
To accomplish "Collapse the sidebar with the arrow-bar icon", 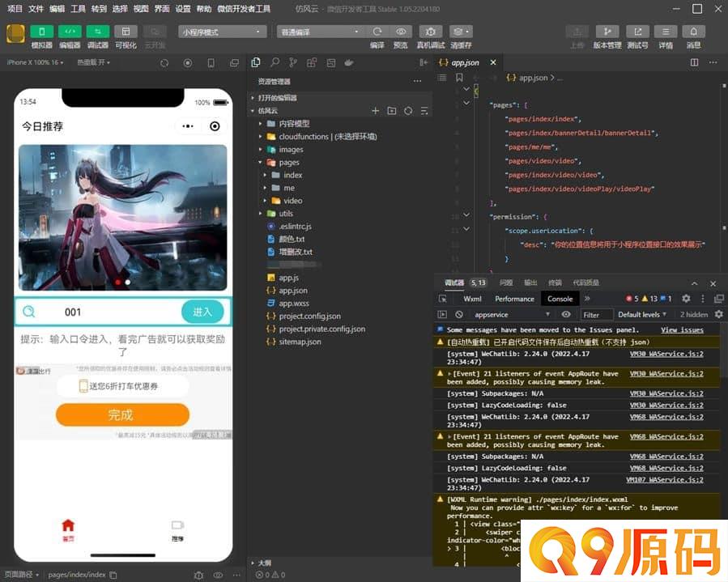I will click(424, 62).
